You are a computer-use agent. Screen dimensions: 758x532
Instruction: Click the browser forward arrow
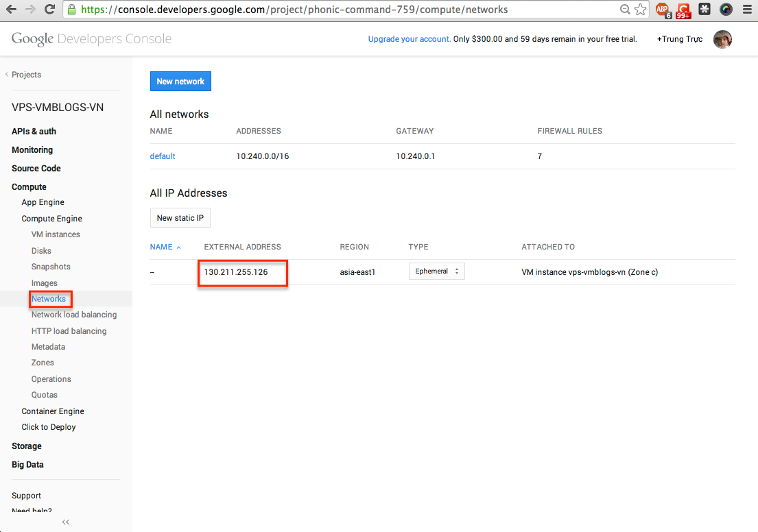[x=31, y=10]
